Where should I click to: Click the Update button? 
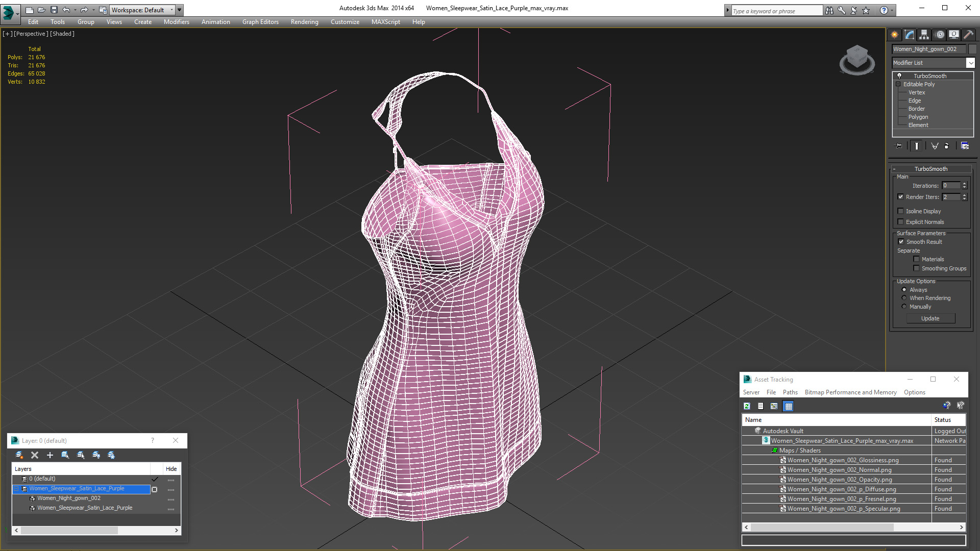point(930,318)
